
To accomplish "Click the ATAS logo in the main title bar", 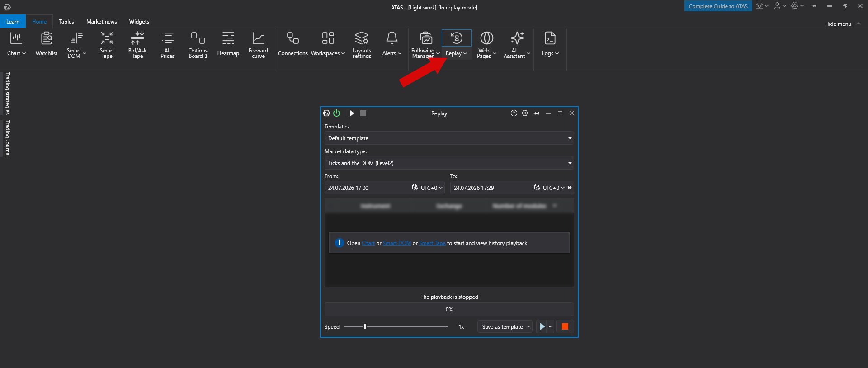I will pyautogui.click(x=7, y=7).
